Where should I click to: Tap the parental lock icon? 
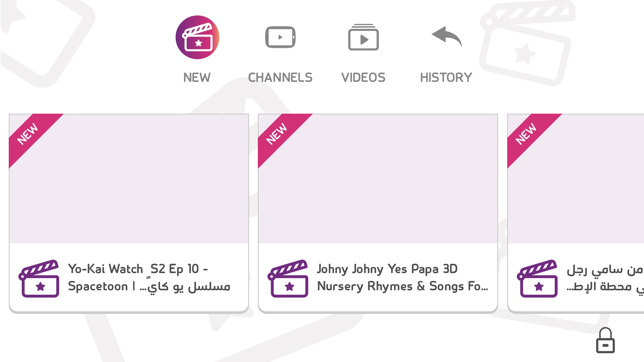tap(605, 340)
